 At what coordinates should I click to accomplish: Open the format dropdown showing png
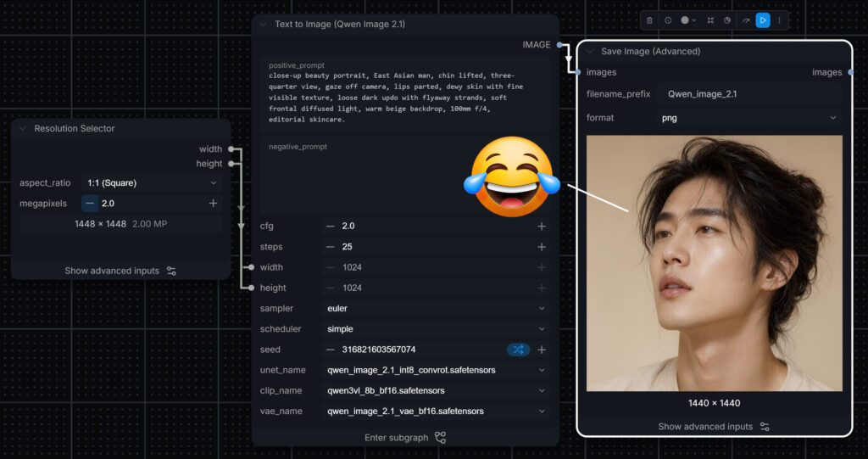[749, 118]
